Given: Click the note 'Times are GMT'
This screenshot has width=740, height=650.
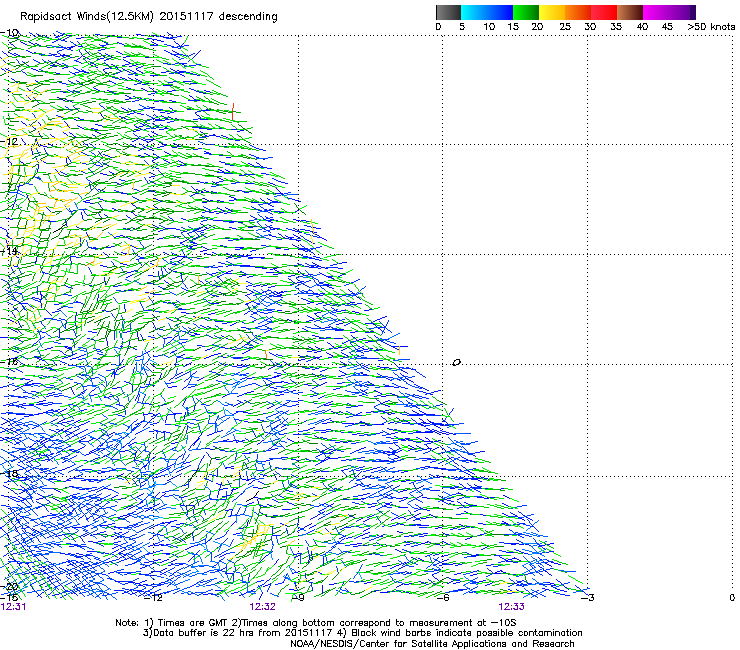Looking at the screenshot, I should [192, 623].
